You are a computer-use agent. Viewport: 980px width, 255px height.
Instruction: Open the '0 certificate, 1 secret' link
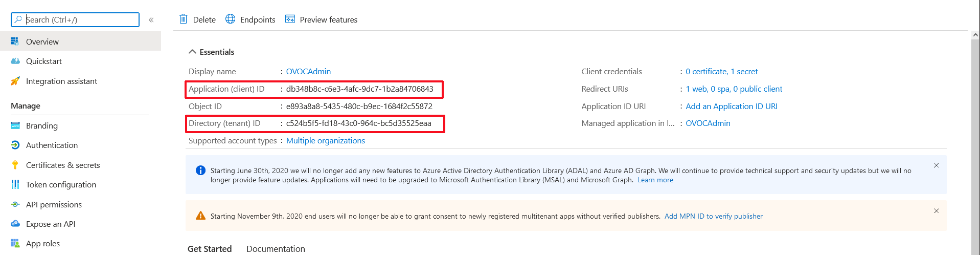pyautogui.click(x=721, y=72)
